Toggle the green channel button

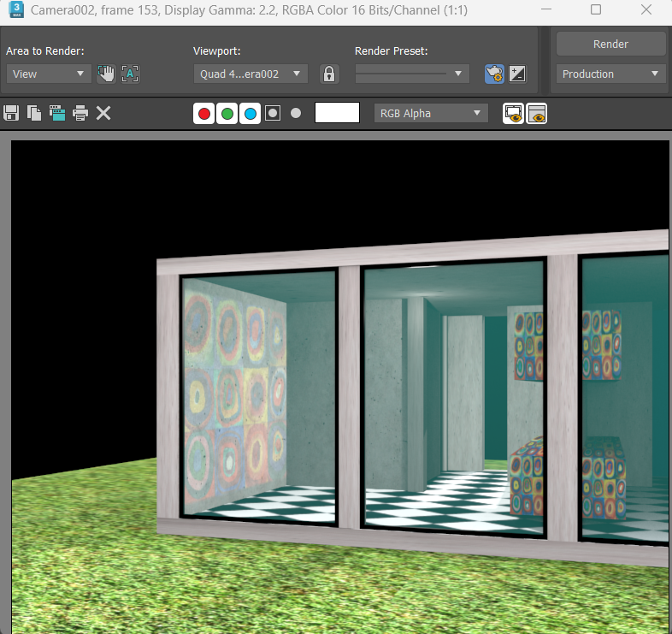(227, 113)
